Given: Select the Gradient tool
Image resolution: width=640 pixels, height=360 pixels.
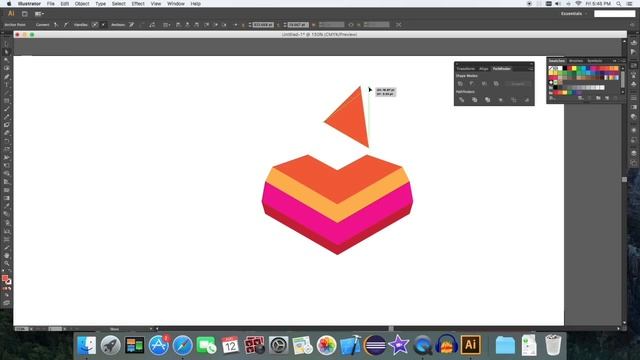Looking at the screenshot, I should [7, 198].
